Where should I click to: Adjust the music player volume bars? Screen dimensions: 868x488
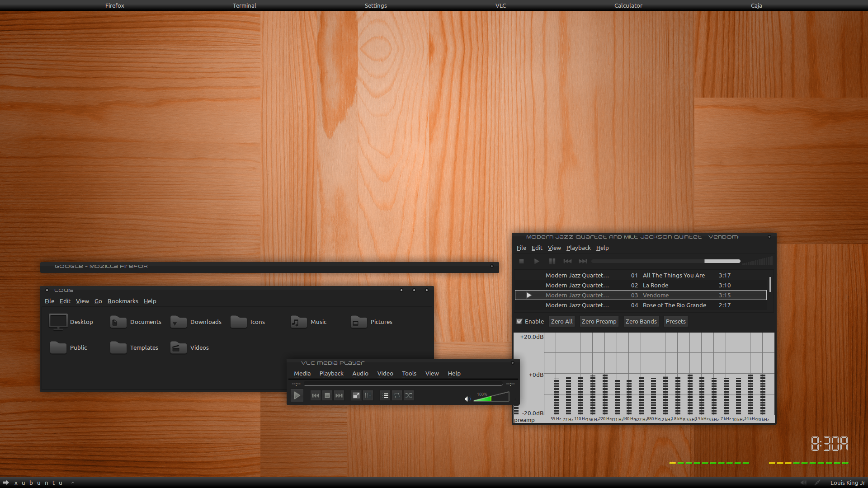[x=758, y=261]
